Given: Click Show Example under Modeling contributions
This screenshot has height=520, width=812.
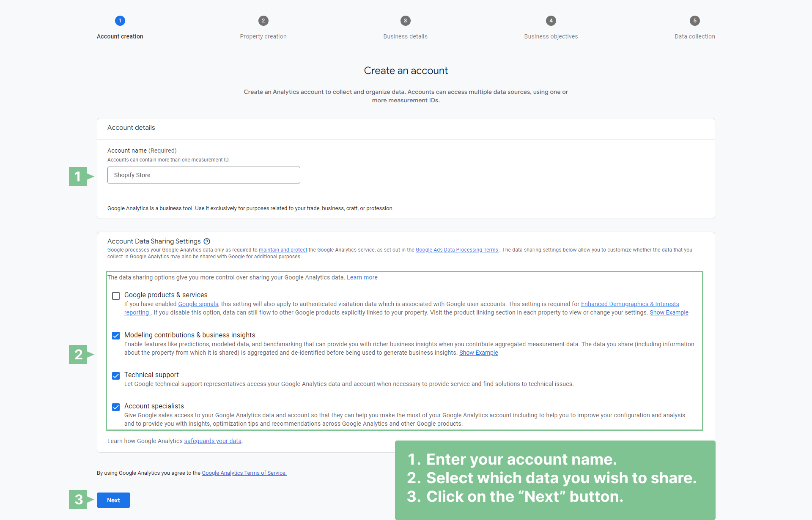Looking at the screenshot, I should (x=479, y=353).
